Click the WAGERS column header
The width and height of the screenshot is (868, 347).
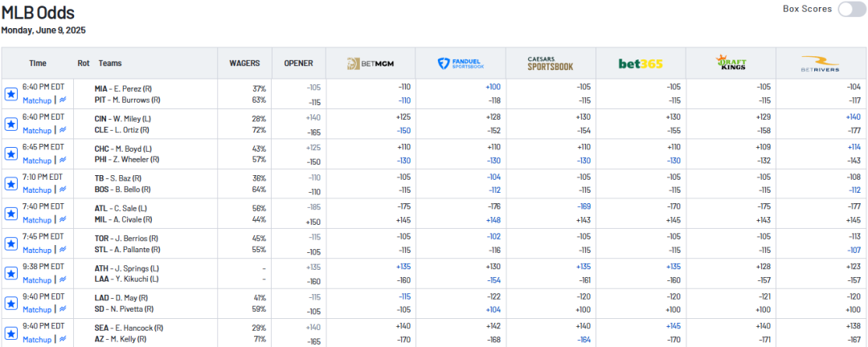(x=244, y=63)
